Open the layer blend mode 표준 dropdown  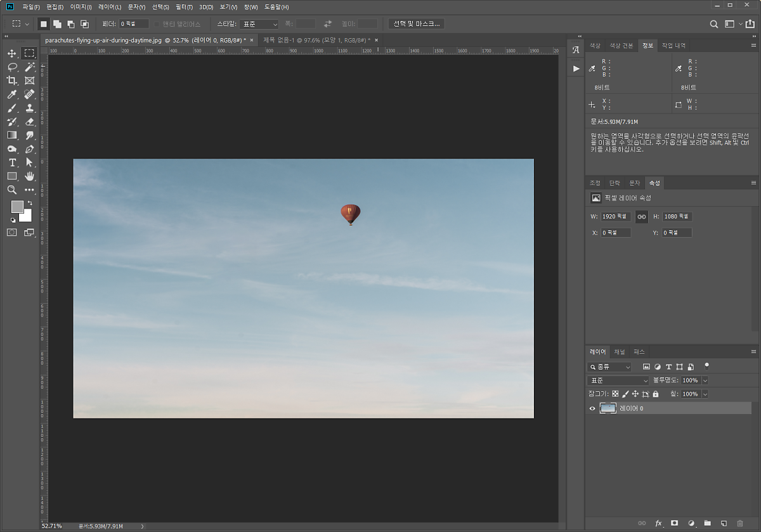tap(619, 380)
